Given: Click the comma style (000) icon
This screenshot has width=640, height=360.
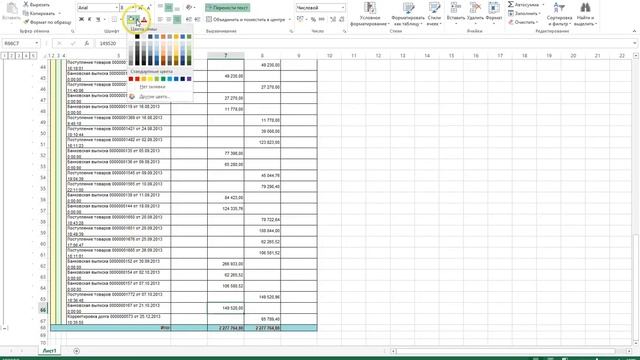Looking at the screenshot, I should pos(322,19).
